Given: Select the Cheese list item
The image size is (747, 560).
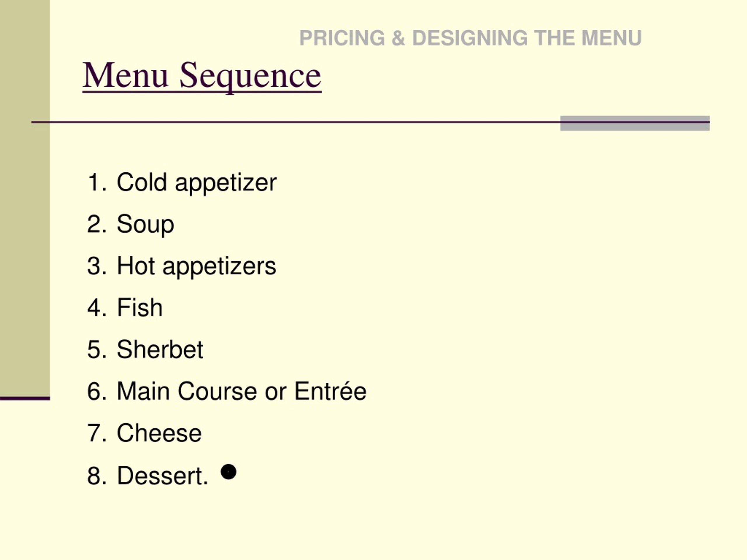Looking at the screenshot, I should coord(159,433).
